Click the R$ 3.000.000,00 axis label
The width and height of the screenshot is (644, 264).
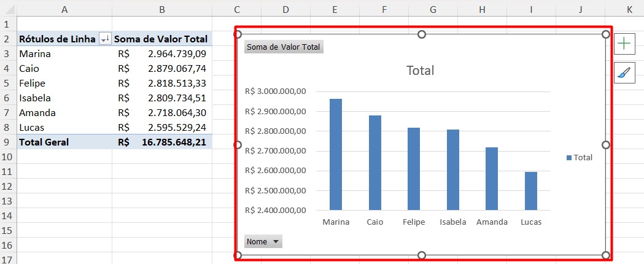274,91
